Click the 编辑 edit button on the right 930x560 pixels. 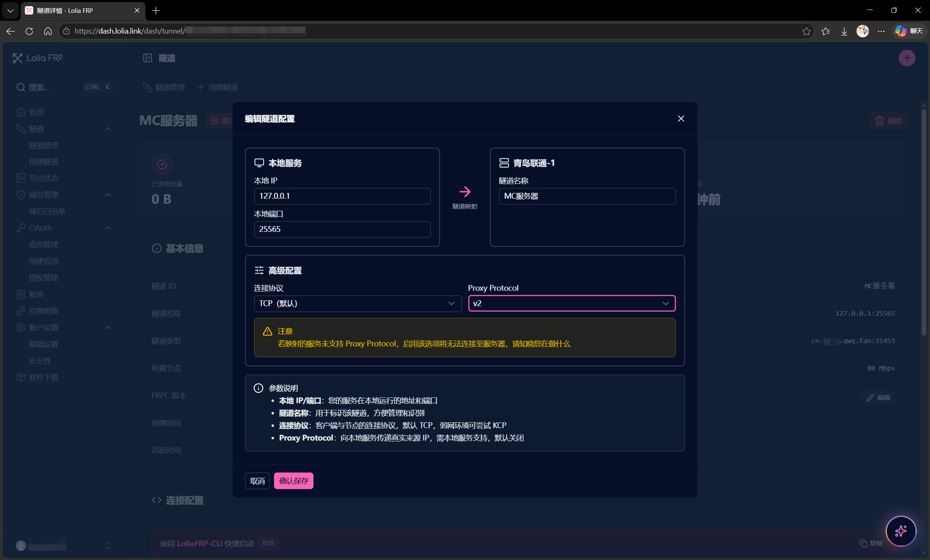[878, 397]
